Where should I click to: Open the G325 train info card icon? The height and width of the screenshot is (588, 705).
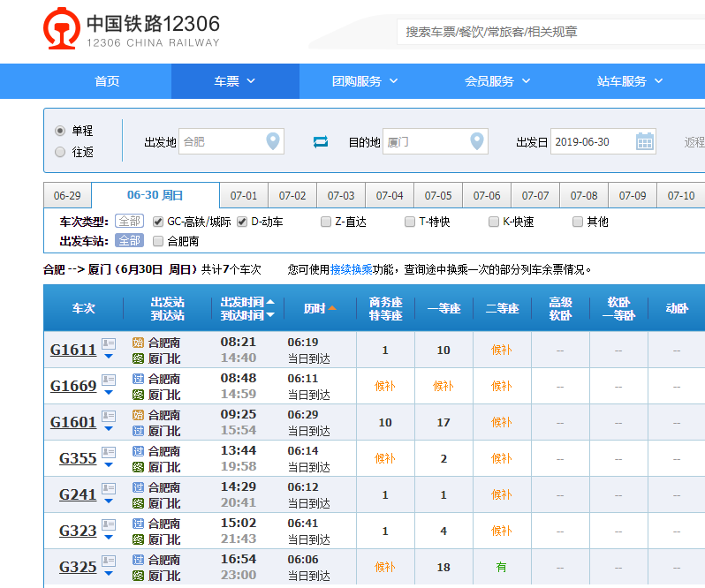coord(109,561)
